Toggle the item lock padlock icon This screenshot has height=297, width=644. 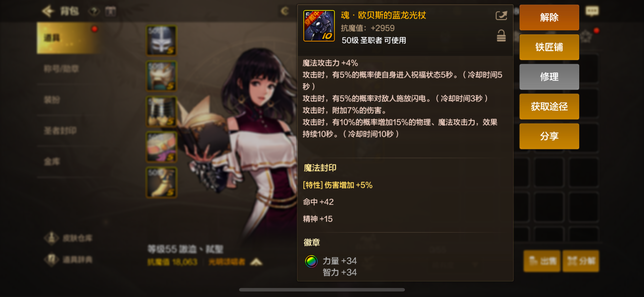(501, 36)
